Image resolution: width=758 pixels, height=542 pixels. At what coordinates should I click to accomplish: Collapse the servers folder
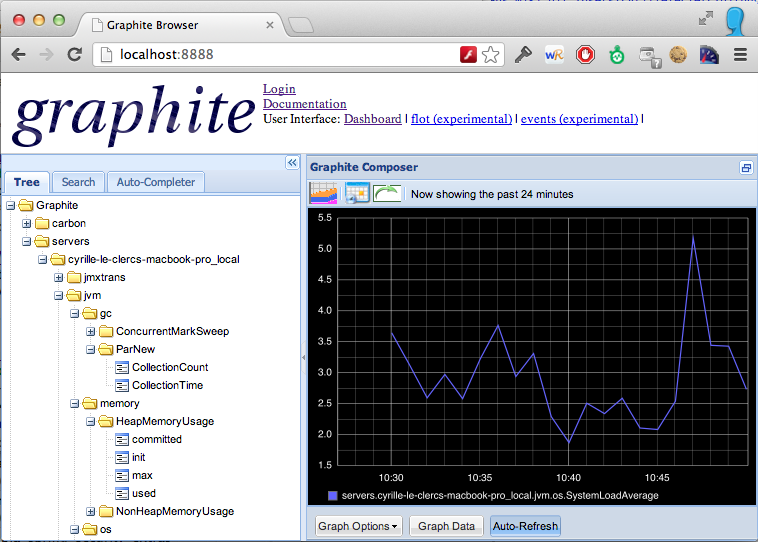coord(27,241)
